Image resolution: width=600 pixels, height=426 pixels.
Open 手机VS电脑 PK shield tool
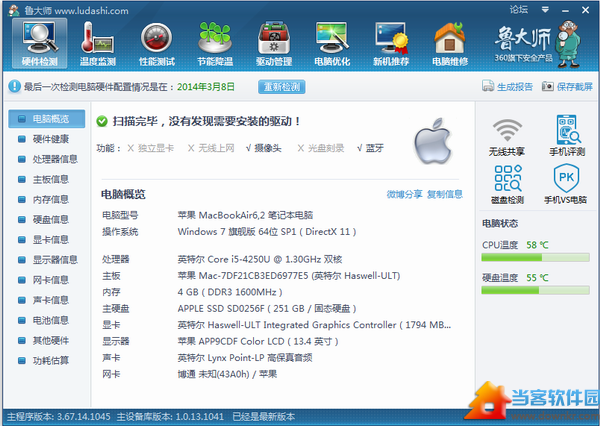(x=566, y=184)
